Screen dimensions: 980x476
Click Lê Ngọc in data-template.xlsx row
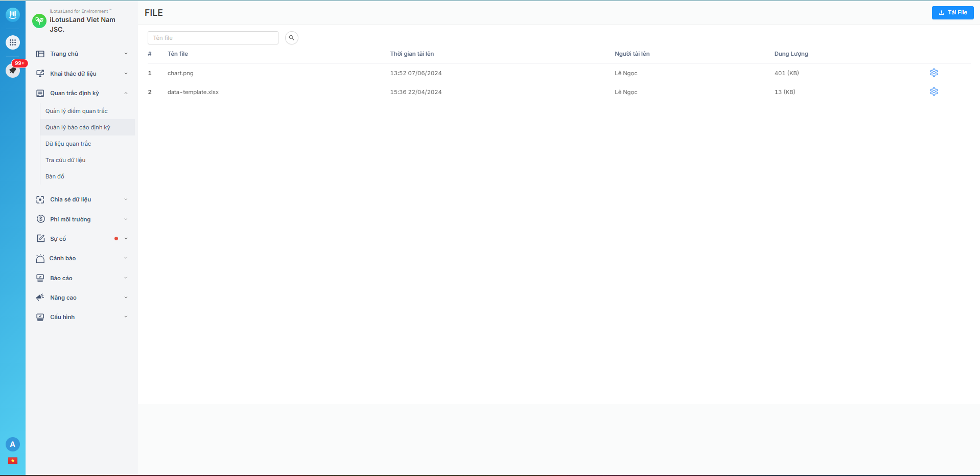(626, 92)
